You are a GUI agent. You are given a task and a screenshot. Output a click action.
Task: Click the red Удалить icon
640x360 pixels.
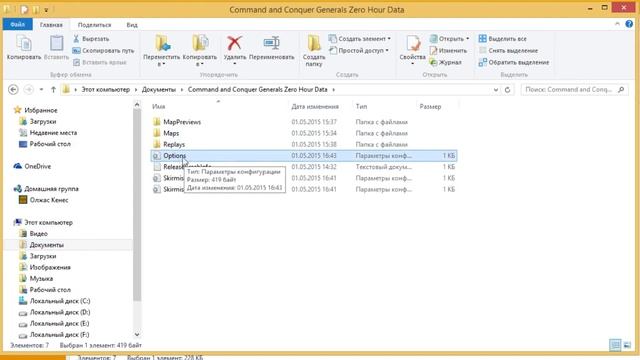click(x=235, y=43)
